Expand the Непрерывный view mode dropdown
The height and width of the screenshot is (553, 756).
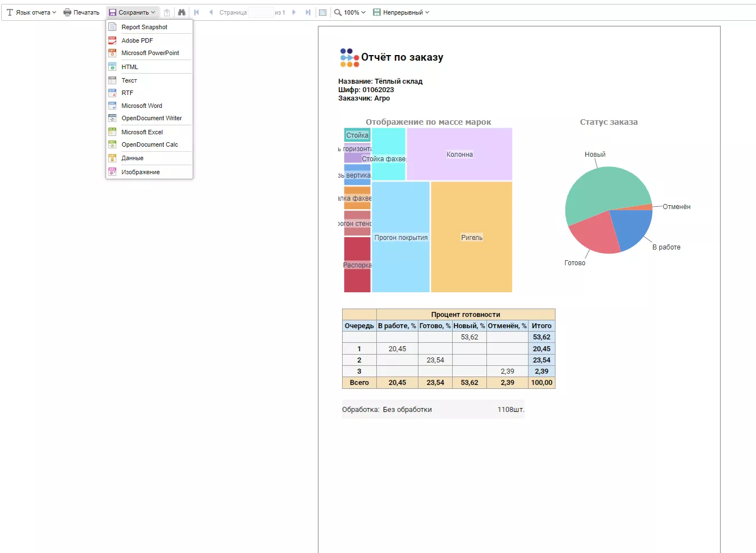pyautogui.click(x=401, y=12)
